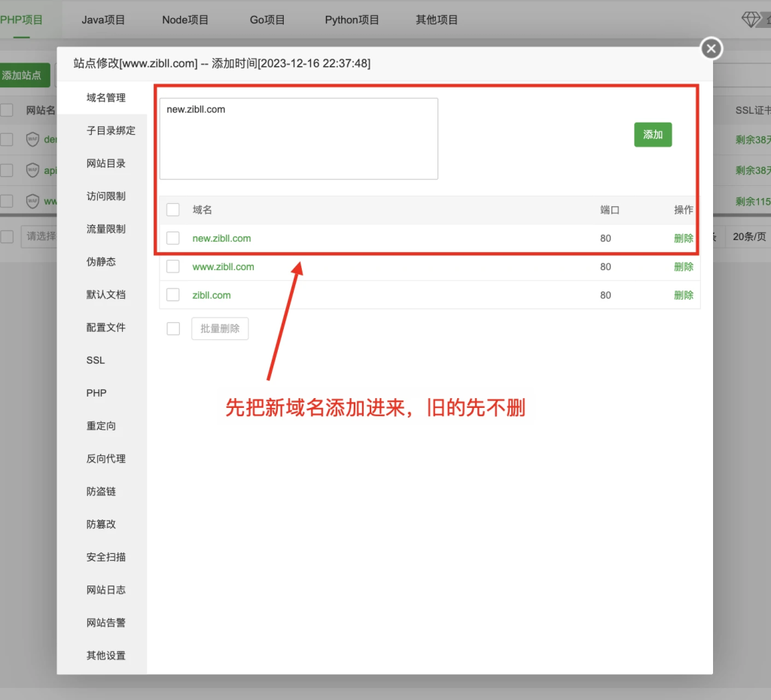The width and height of the screenshot is (771, 700).
Task: Select 网站日志 in the sidebar
Action: [x=106, y=589]
